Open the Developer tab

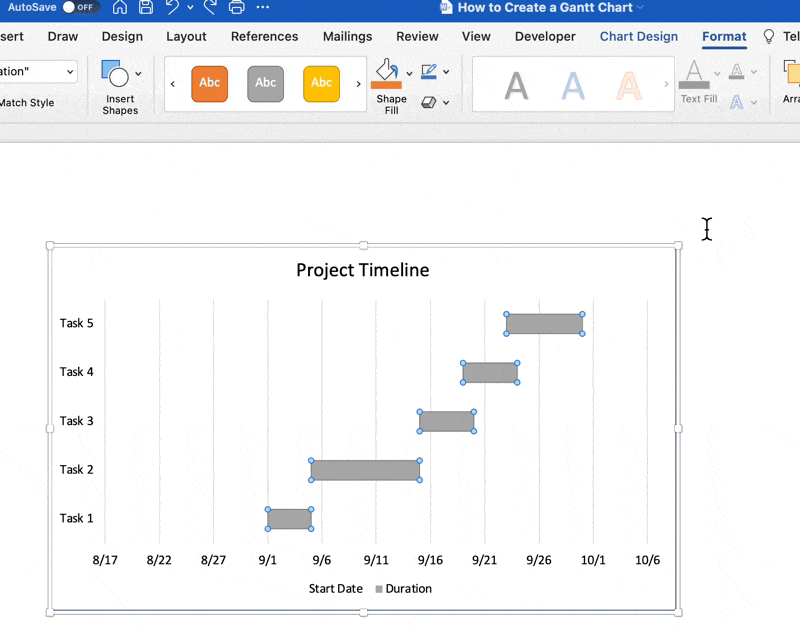[x=545, y=36]
